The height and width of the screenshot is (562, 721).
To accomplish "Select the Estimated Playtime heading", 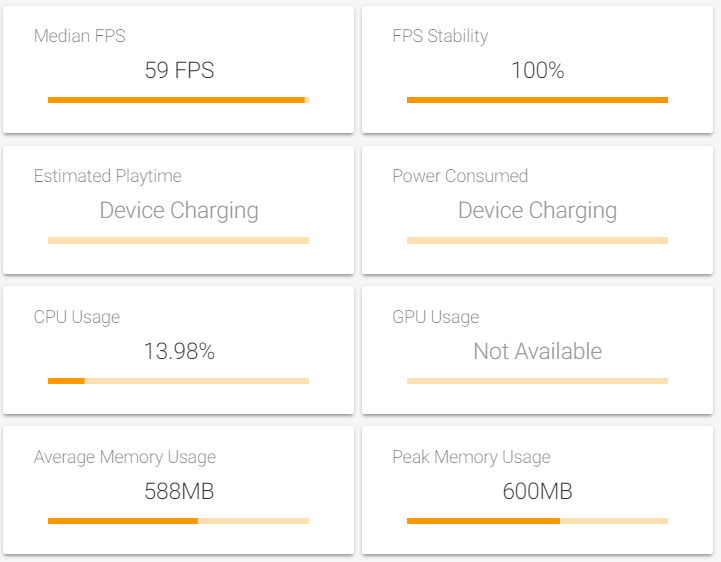I will [x=108, y=177].
